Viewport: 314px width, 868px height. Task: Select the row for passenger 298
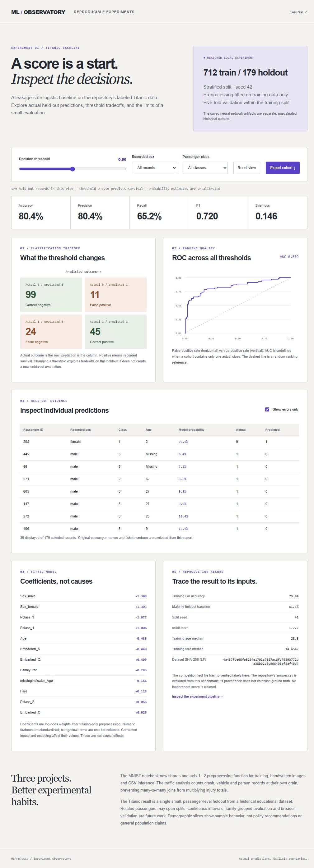159,442
